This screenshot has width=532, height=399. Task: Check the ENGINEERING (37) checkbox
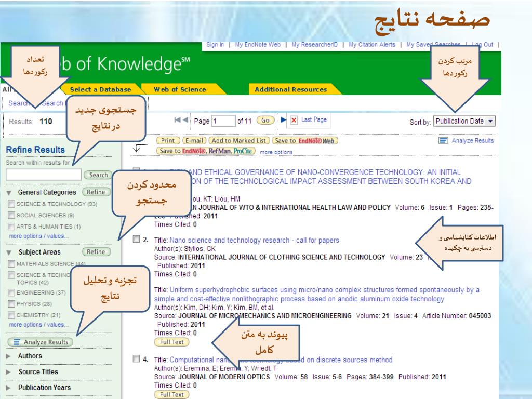coord(11,292)
